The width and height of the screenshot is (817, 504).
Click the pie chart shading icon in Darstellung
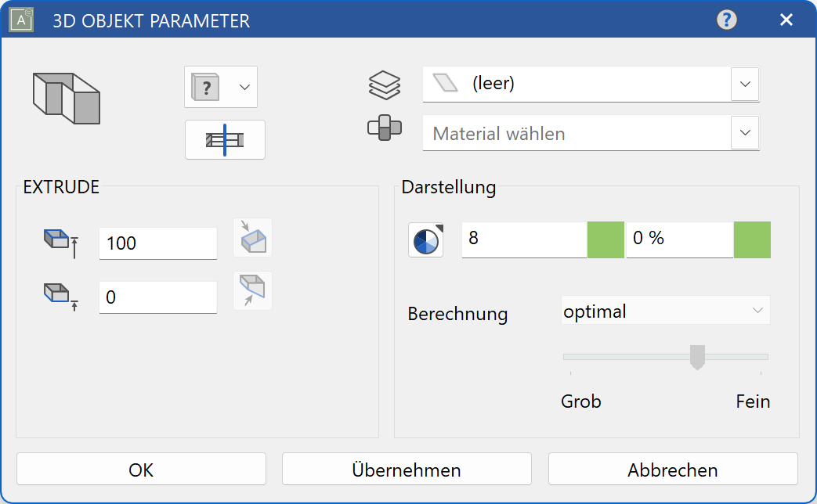425,240
